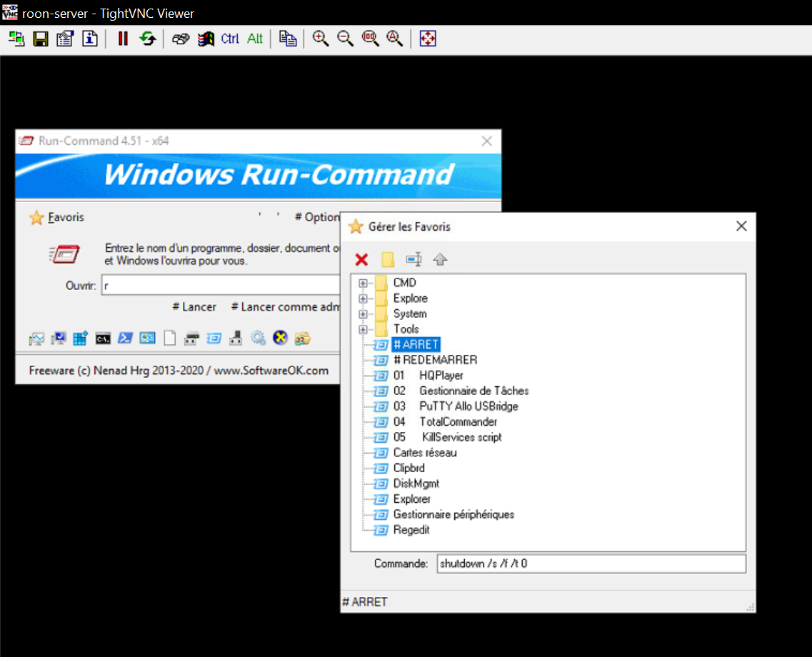Viewport: 812px width, 657px height.
Task: Select the Regedit favorite
Action: point(411,530)
